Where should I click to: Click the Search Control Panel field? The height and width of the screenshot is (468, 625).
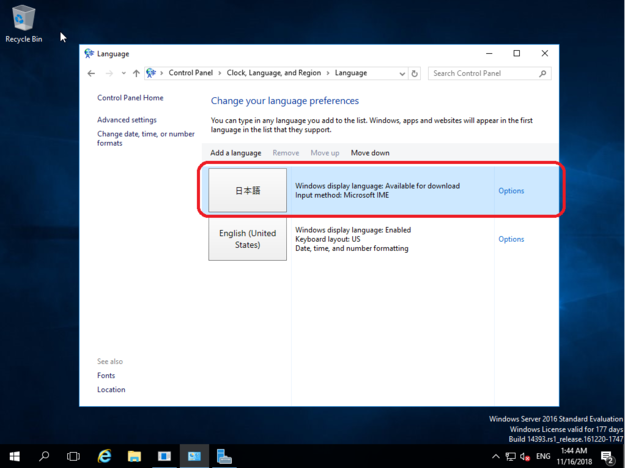[485, 73]
